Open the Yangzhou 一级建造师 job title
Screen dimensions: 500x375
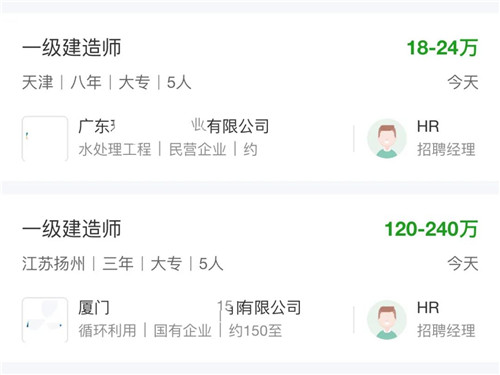72,229
